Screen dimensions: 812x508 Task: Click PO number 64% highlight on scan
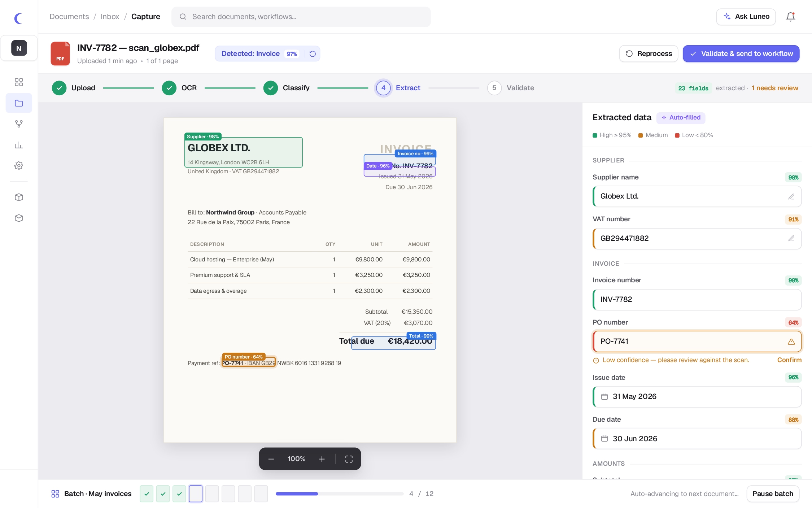(249, 362)
